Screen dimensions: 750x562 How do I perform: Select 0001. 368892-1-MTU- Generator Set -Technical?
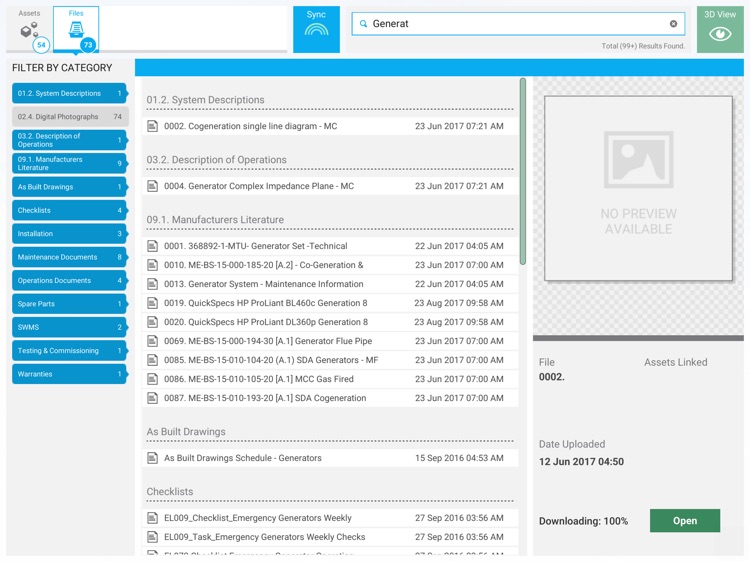pos(330,246)
